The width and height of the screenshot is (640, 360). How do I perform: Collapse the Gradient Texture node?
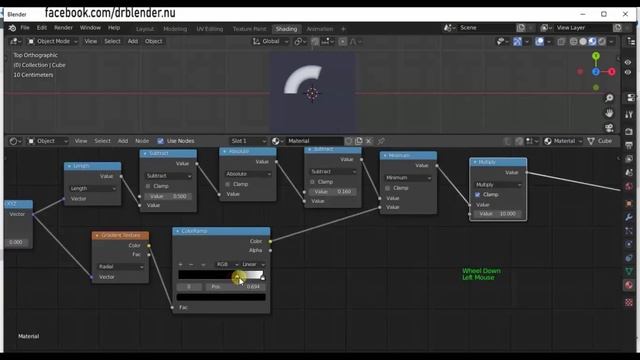[97, 235]
